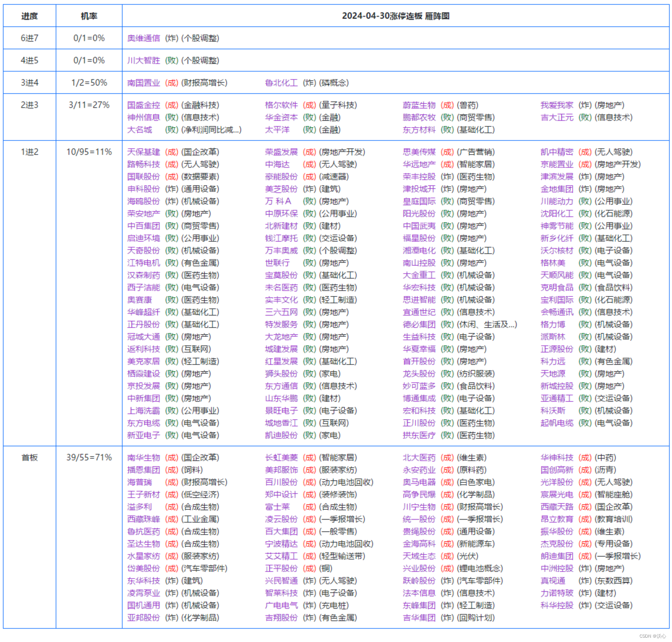Open 荣盛发展 stock entry
Image resolution: width=672 pixels, height=642 pixels.
pyautogui.click(x=281, y=152)
